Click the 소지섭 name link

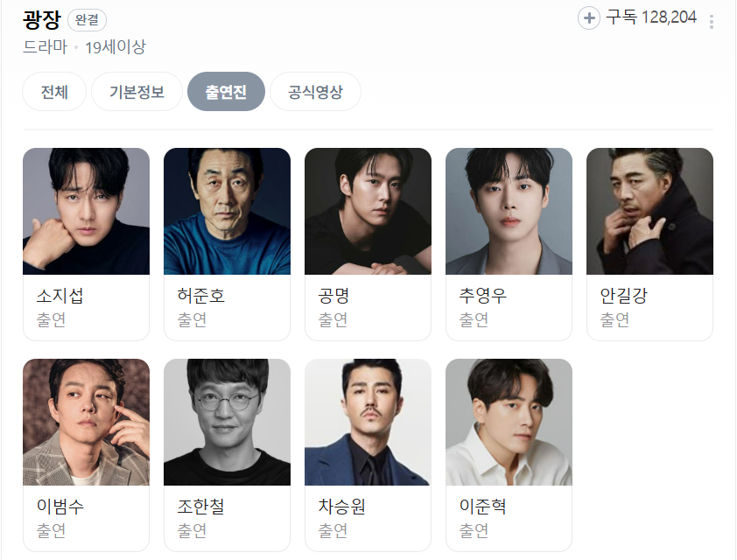(60, 296)
